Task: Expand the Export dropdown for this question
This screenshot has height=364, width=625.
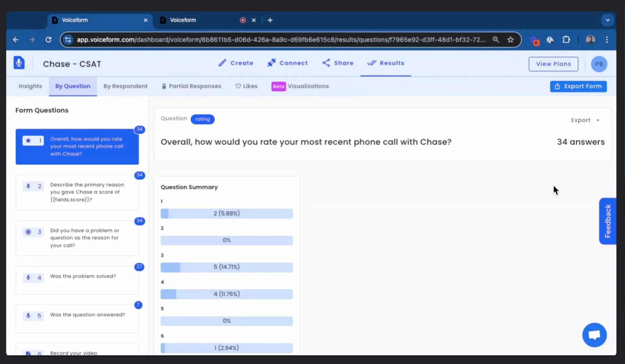Action: click(x=585, y=120)
